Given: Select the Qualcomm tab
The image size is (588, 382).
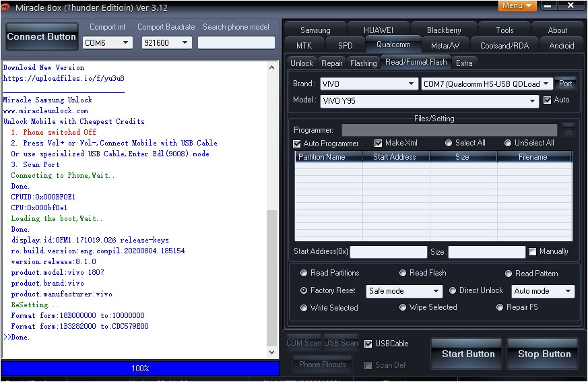Looking at the screenshot, I should pyautogui.click(x=393, y=44).
